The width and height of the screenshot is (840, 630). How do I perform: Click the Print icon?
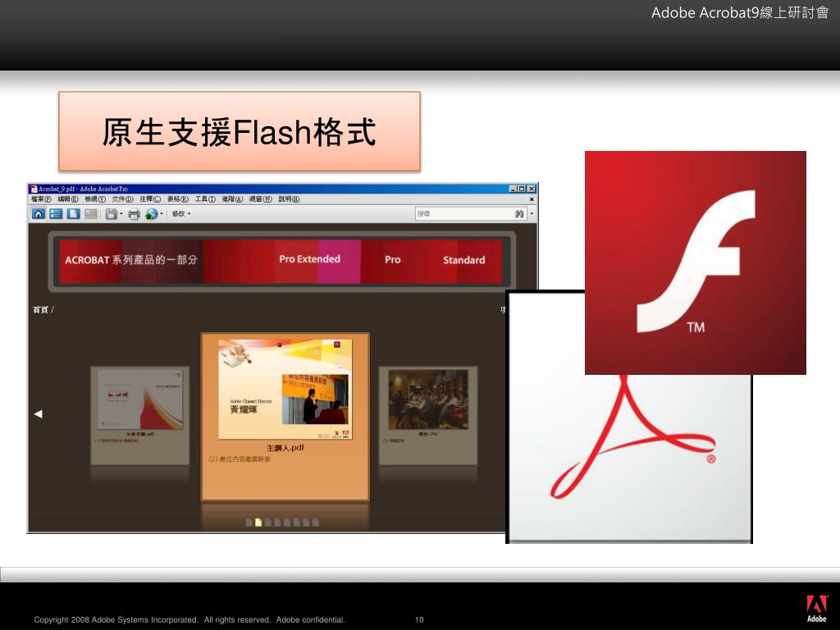coord(134,214)
